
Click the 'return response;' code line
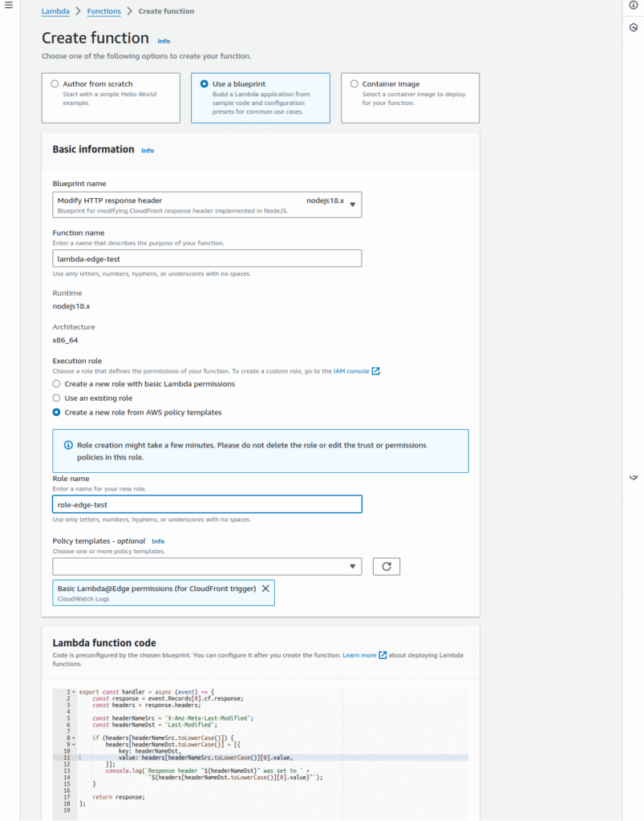coord(119,797)
